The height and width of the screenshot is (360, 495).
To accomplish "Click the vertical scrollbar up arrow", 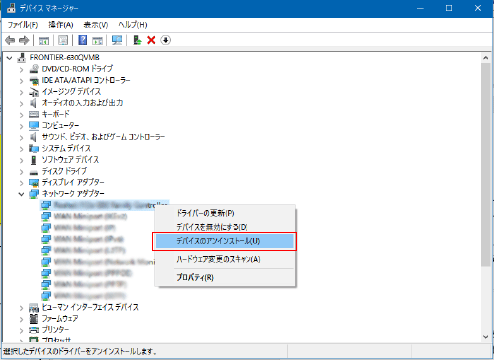I will [x=486, y=58].
